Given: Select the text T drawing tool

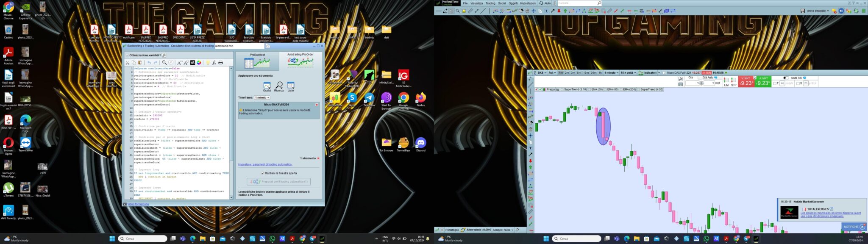Looking at the screenshot, I should click(x=546, y=11).
